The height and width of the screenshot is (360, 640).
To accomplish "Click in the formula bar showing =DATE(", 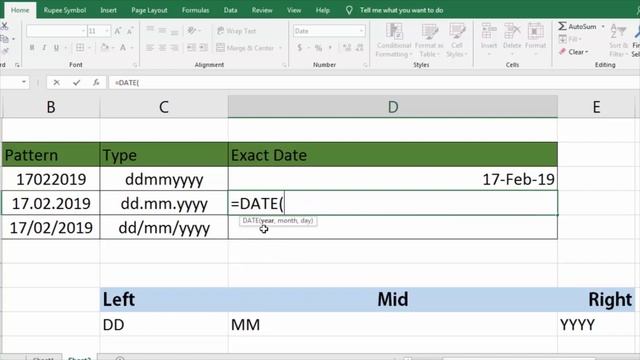I will click(373, 82).
